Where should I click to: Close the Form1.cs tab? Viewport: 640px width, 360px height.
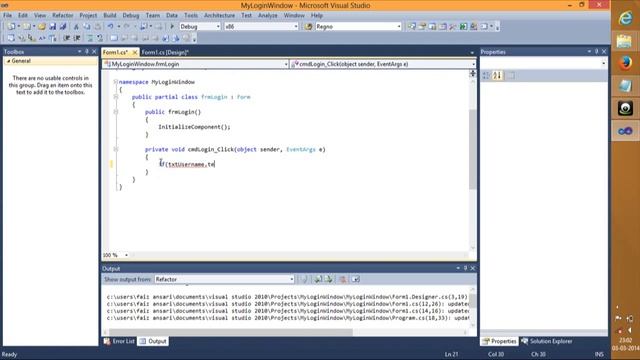tap(135, 52)
